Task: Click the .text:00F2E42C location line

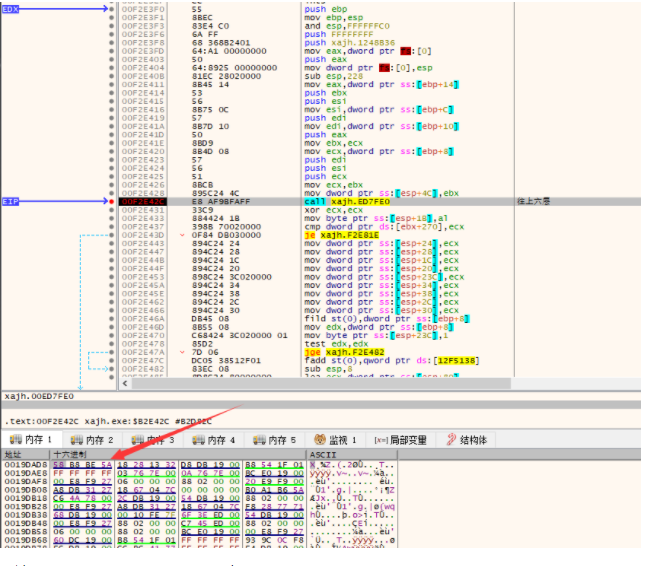Action: tap(108, 421)
